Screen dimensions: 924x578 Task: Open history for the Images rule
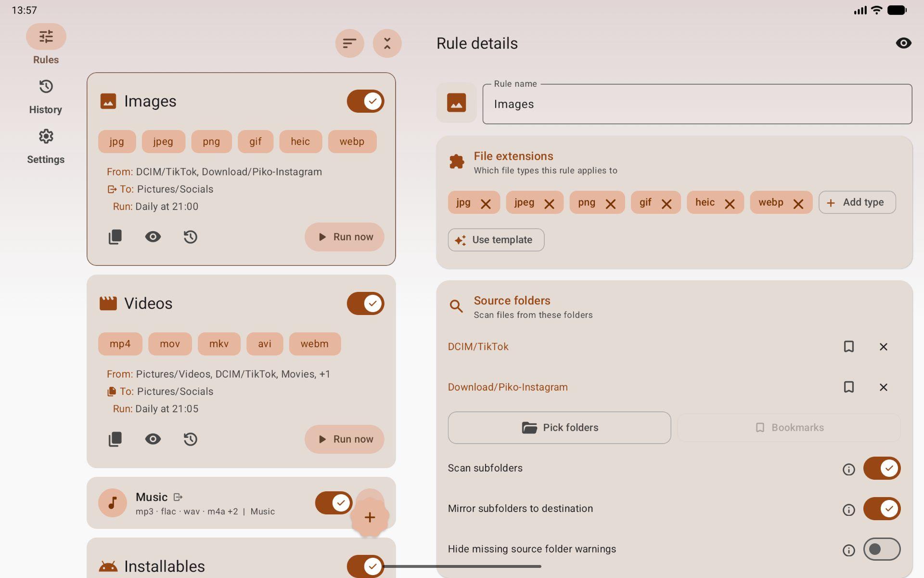[191, 236]
